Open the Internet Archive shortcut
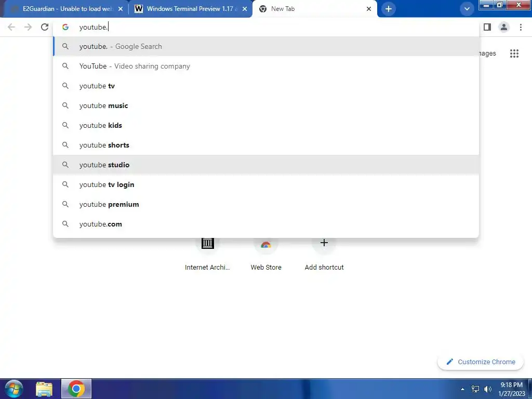The width and height of the screenshot is (532, 399). [x=207, y=255]
